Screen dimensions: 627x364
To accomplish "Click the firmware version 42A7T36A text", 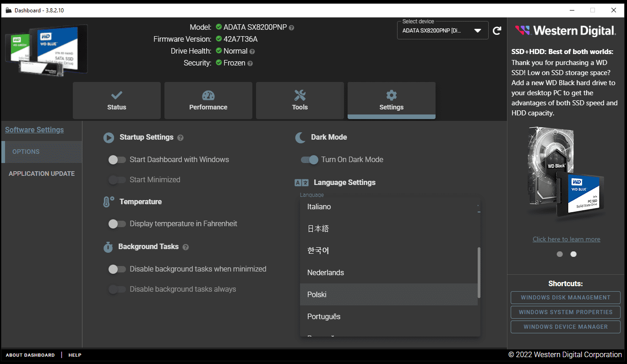I will (240, 39).
